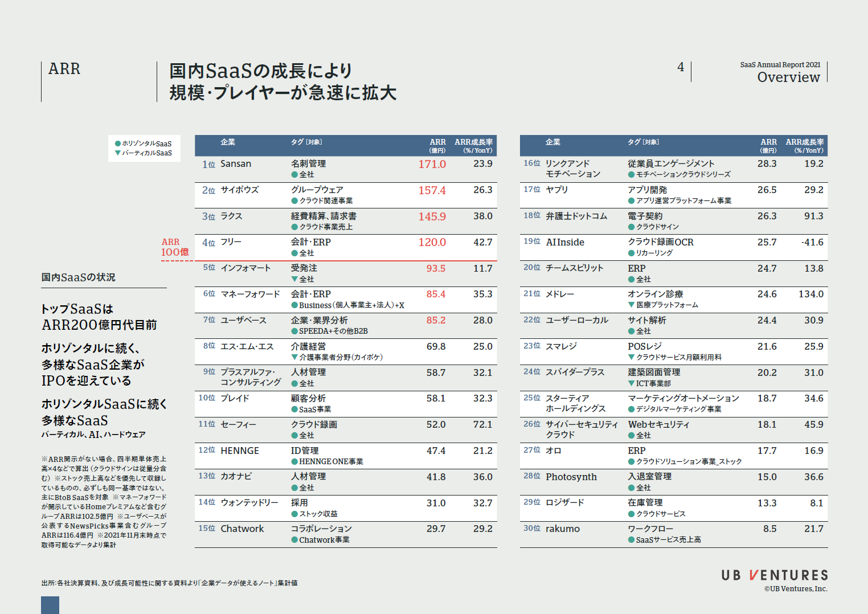This screenshot has height=614, width=868.
Task: Select the グループウェア tag
Action: 317,190
